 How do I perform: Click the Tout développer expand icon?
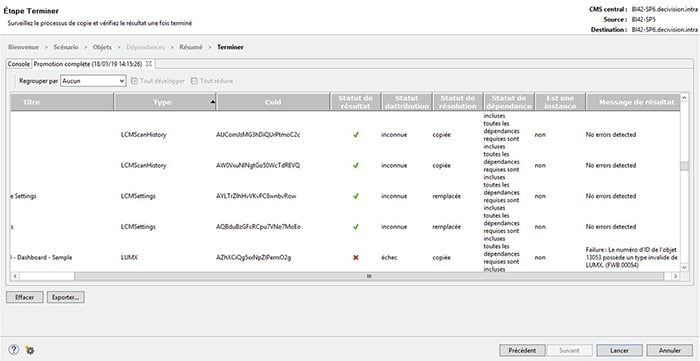[134, 81]
